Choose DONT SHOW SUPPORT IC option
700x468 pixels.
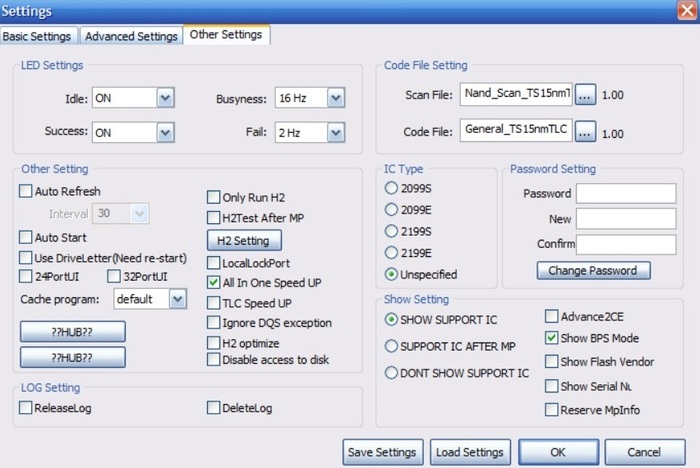point(391,373)
